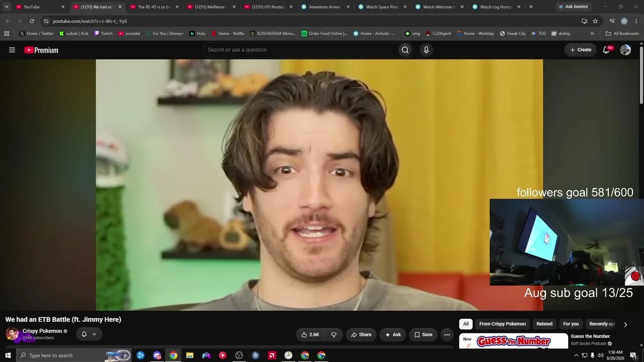The image size is (644, 362).
Task: Open All Bookmarks folder
Action: click(x=622, y=34)
